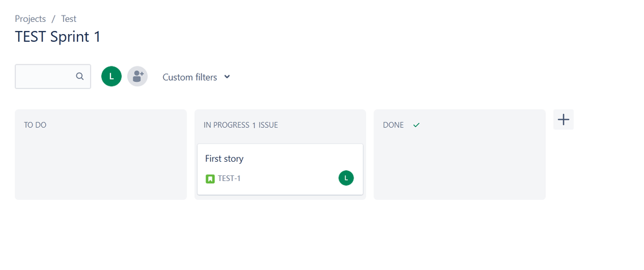This screenshot has height=270, width=644.
Task: Click the green checkmark beside DONE
Action: (x=416, y=125)
